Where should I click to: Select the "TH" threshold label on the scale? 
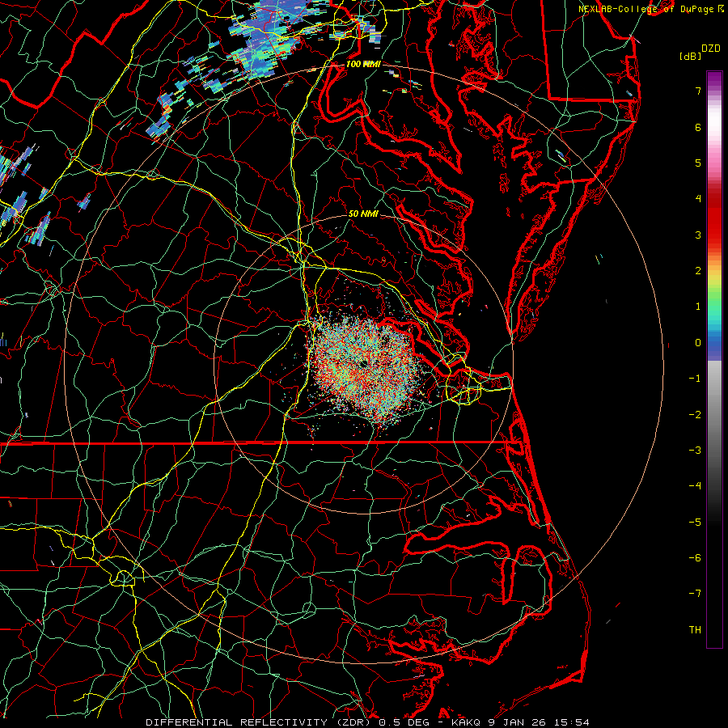[695, 630]
